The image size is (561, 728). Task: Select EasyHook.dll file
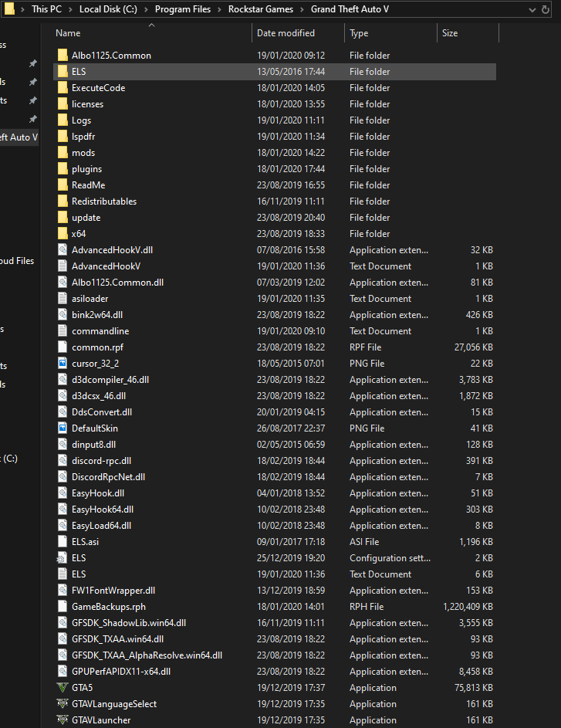tap(98, 493)
